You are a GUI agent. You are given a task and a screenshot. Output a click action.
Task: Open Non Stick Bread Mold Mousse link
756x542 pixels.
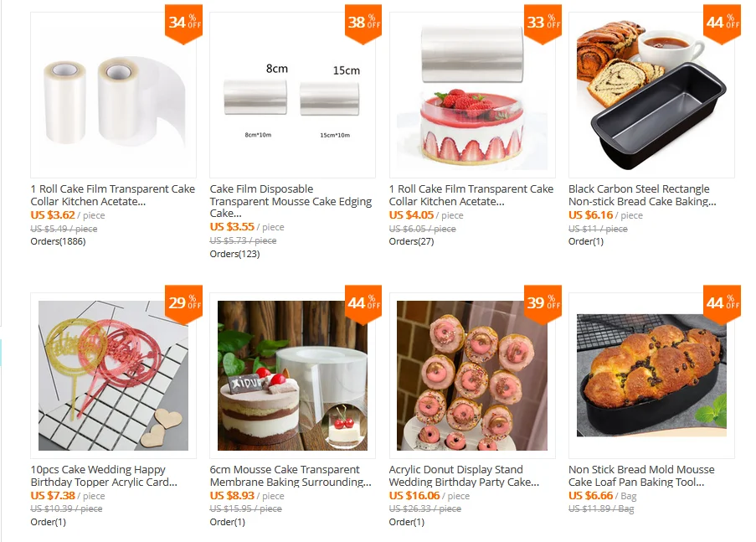pyautogui.click(x=641, y=476)
